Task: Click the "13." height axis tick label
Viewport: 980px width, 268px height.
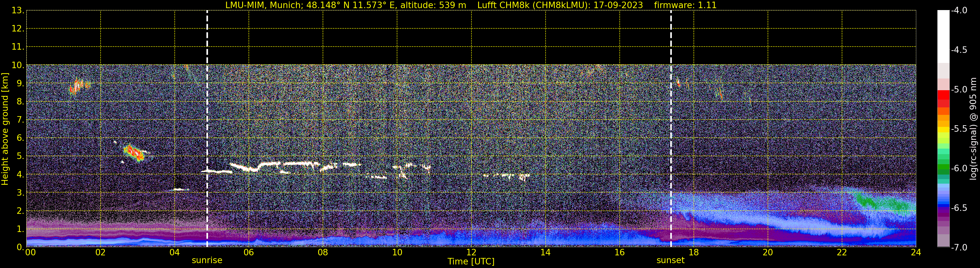Action: tap(18, 10)
